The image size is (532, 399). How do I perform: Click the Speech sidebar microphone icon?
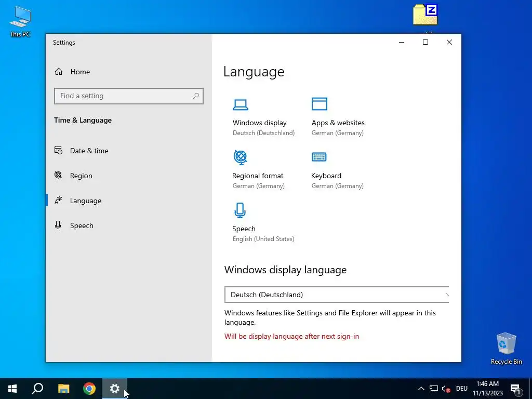tap(58, 225)
